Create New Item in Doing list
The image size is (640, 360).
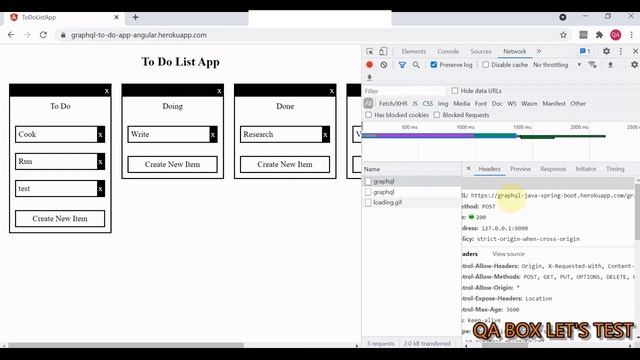pos(172,164)
